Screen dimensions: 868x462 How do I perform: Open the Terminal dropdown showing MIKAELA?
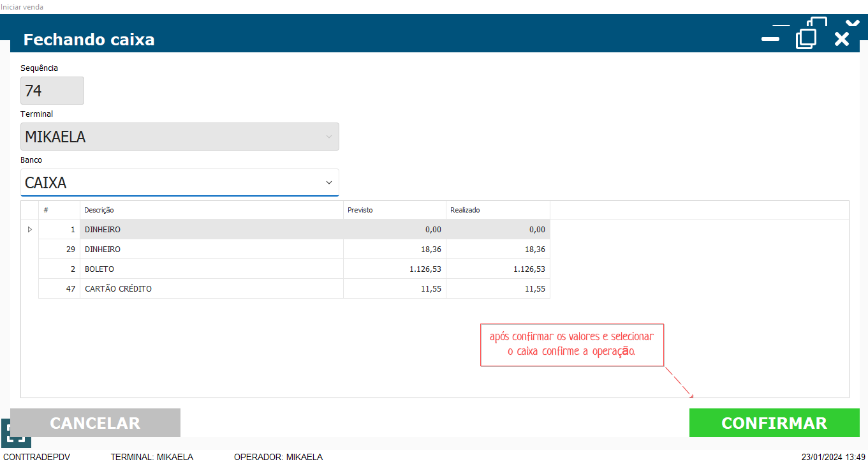click(x=180, y=137)
